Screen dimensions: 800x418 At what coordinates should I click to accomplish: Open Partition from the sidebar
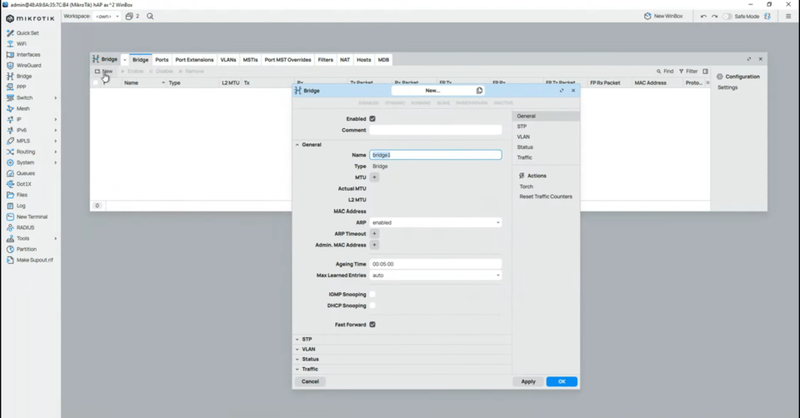click(x=22, y=249)
